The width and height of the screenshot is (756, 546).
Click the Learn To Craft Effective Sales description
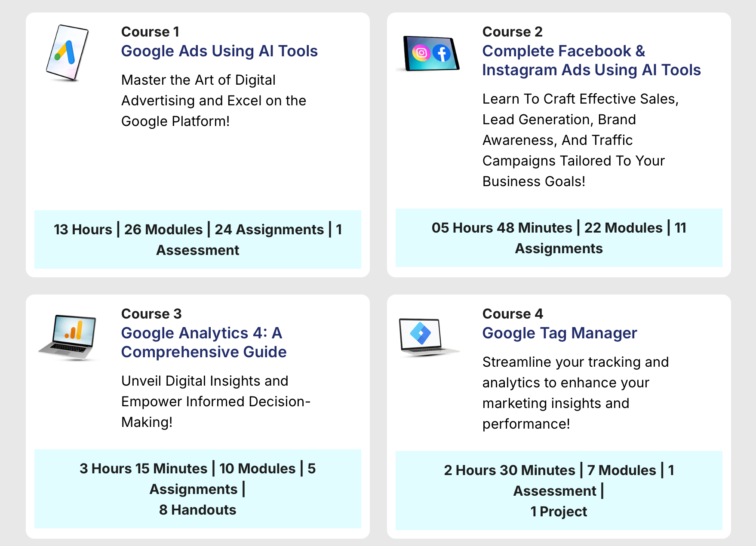coord(580,140)
